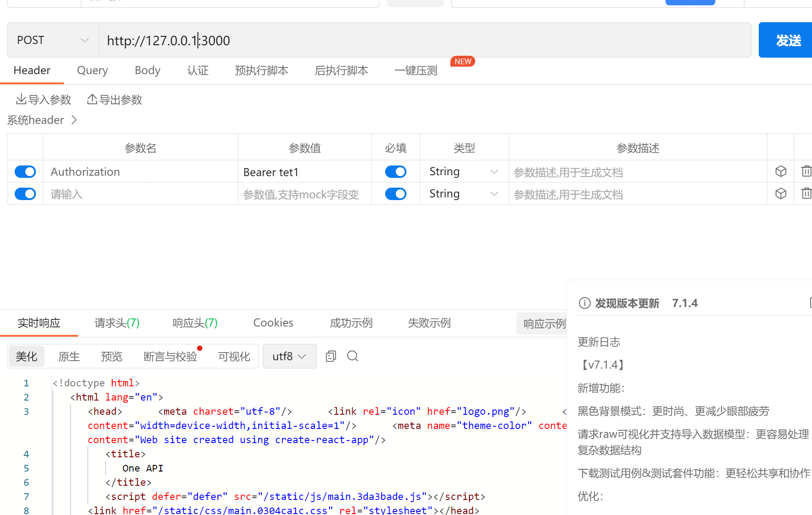
Task: Open the mock icon on the second parameter row
Action: [780, 193]
